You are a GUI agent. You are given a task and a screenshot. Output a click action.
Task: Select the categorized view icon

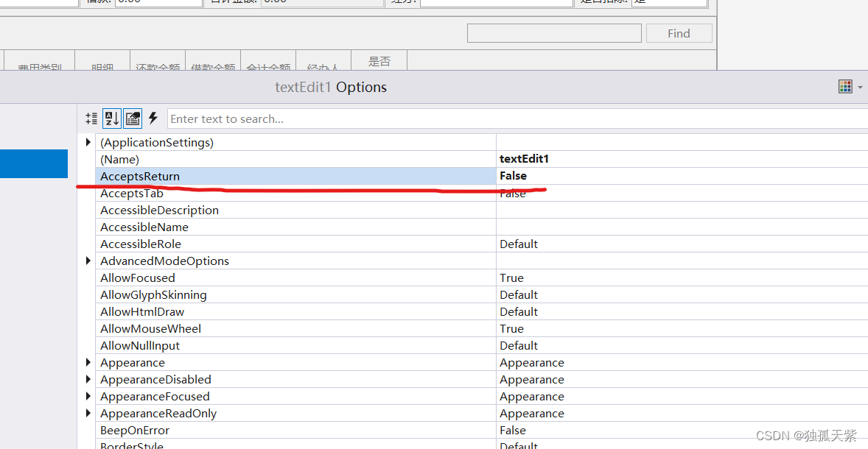pyautogui.click(x=91, y=118)
